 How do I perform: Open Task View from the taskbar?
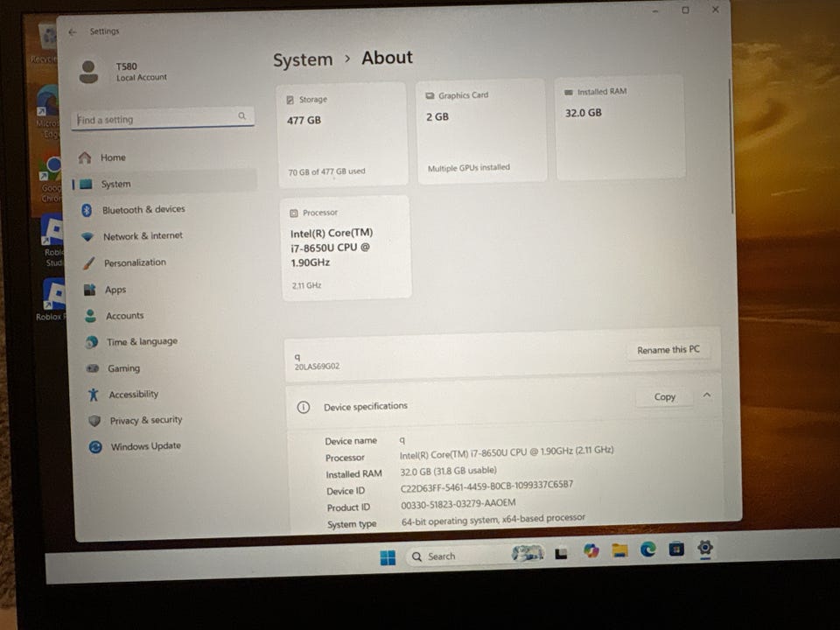(561, 553)
